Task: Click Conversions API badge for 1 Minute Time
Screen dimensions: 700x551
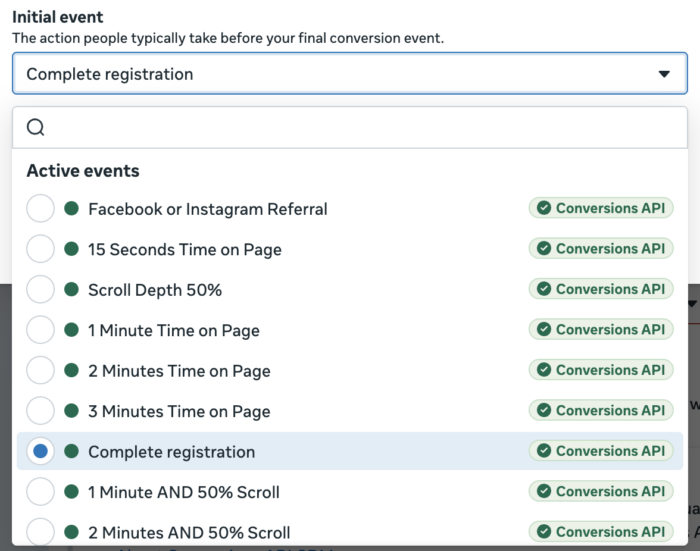Action: (601, 330)
